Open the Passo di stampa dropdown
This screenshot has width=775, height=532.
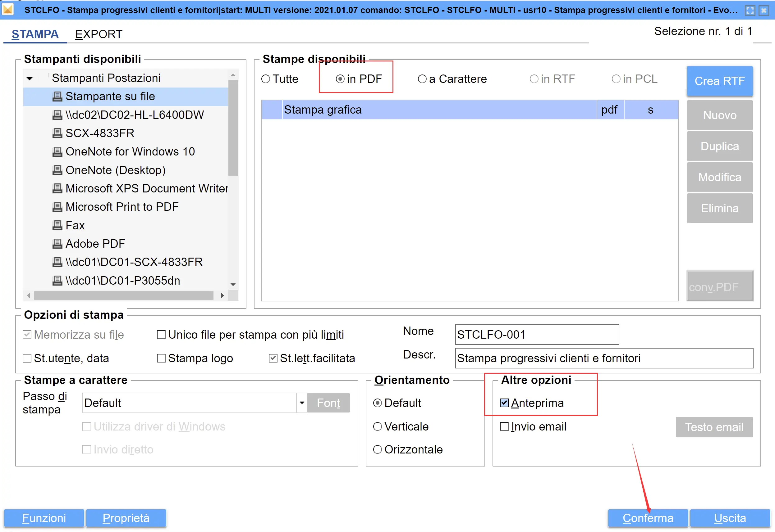302,403
